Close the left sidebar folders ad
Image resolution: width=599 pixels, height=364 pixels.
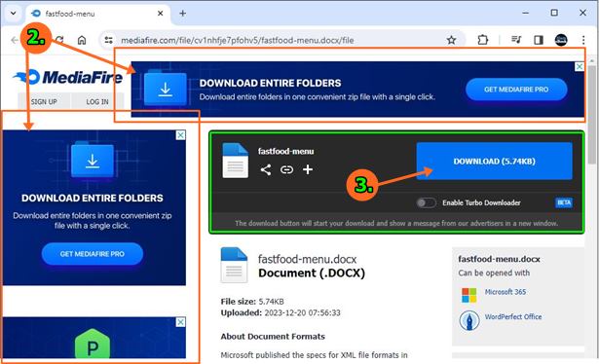[x=181, y=135]
